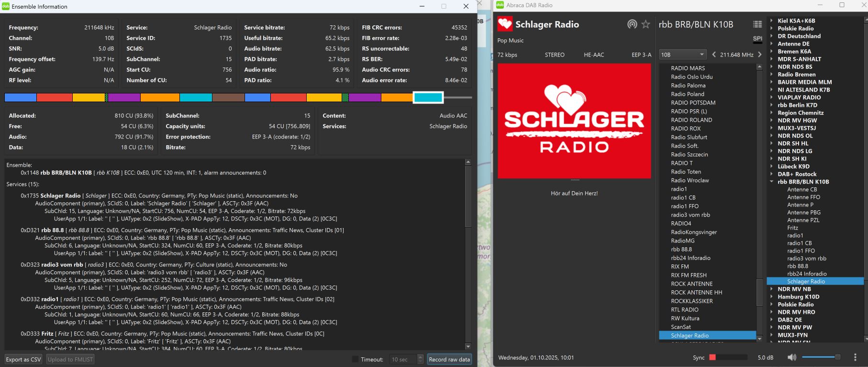Enable the Timeout checkbox

click(355, 359)
